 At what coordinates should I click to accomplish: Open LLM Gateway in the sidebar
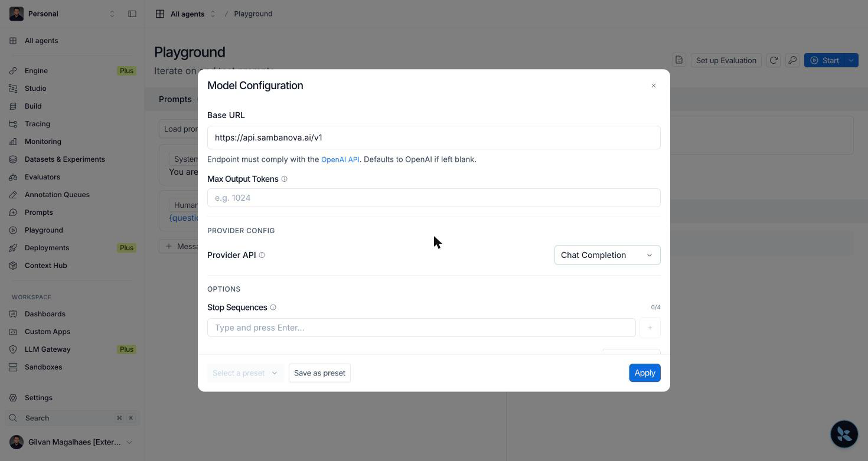(x=47, y=349)
